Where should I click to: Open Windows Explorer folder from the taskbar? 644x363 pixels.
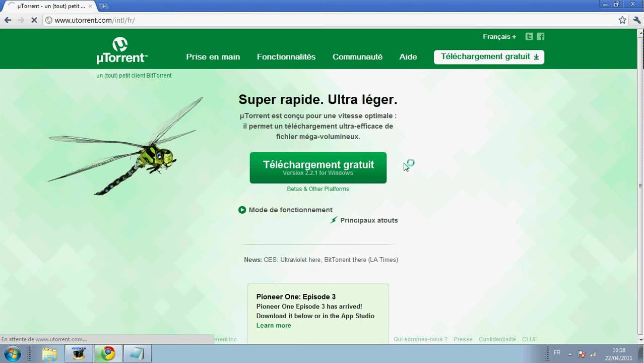click(49, 354)
